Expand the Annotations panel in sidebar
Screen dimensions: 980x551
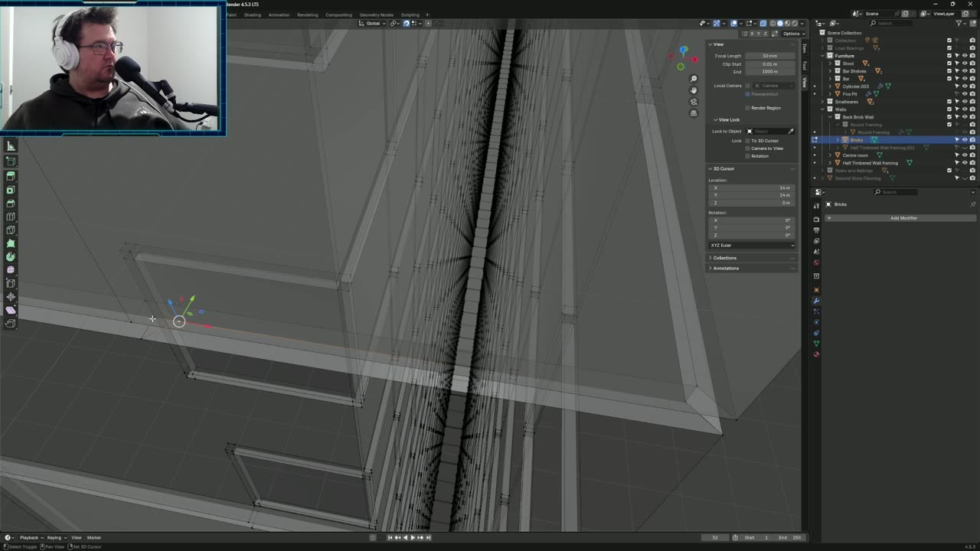(726, 268)
